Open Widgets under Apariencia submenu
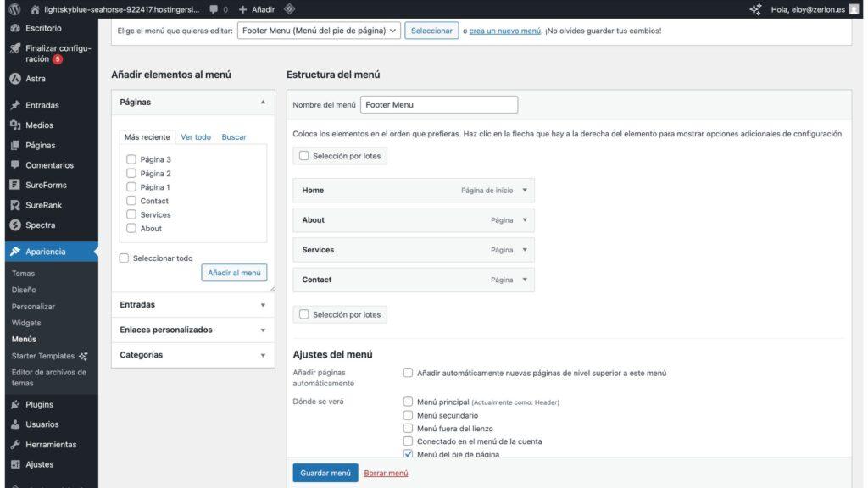Image resolution: width=868 pixels, height=488 pixels. tap(26, 323)
